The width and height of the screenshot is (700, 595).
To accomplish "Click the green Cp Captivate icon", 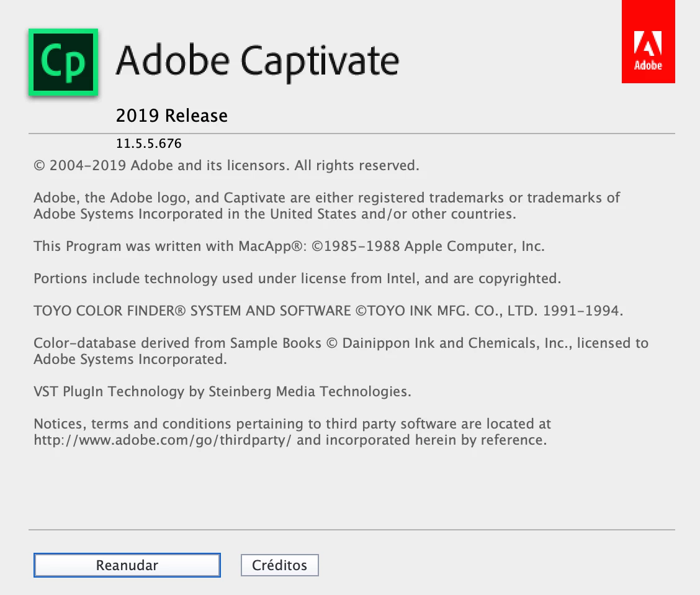I will 63,62.
